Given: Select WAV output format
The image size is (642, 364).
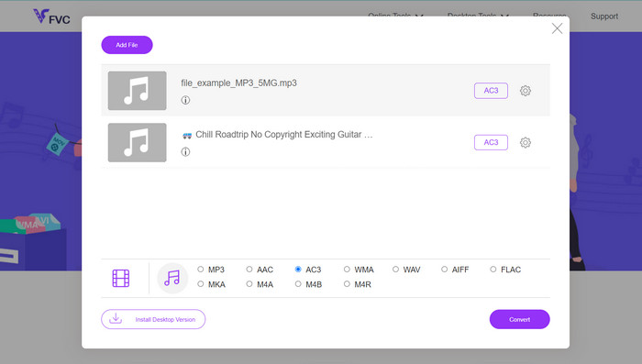Looking at the screenshot, I should [395, 269].
